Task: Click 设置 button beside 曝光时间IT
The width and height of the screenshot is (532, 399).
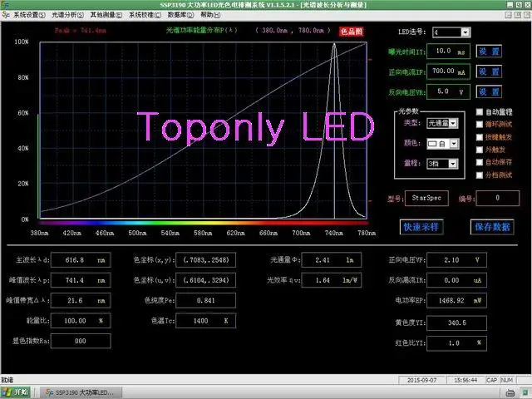Action: click(x=489, y=52)
